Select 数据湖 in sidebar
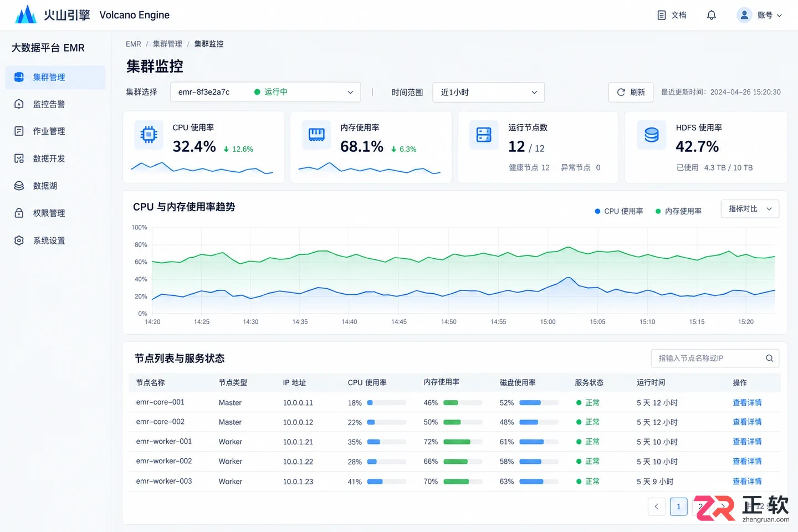Viewport: 798px width, 532px height. click(55, 186)
